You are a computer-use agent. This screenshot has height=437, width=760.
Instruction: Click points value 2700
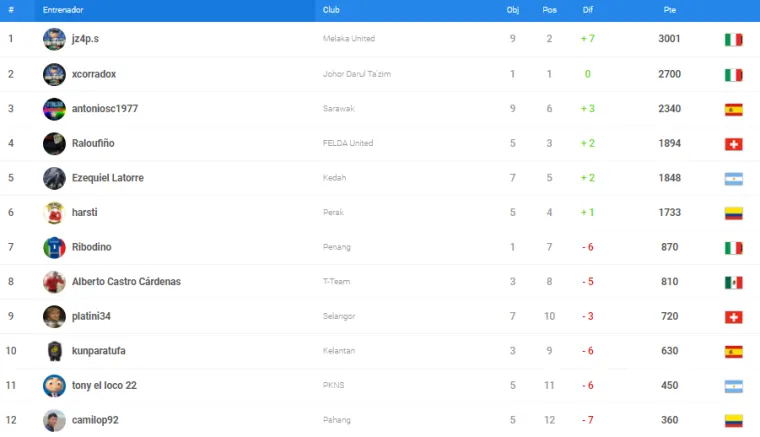(669, 74)
